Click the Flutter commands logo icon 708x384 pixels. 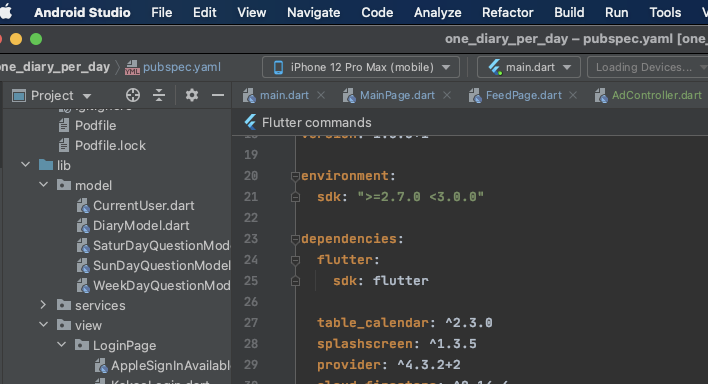pos(250,122)
